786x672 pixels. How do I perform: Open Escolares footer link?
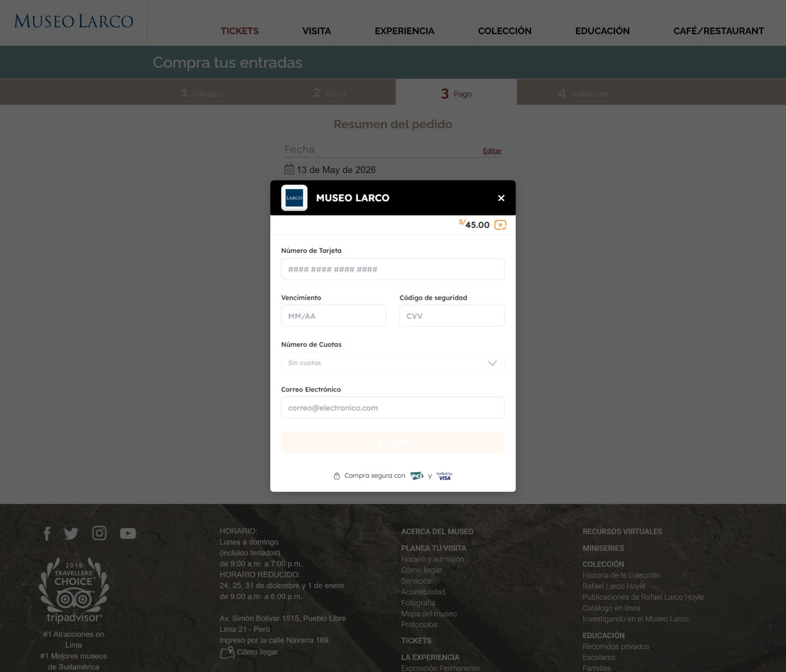pyautogui.click(x=599, y=657)
